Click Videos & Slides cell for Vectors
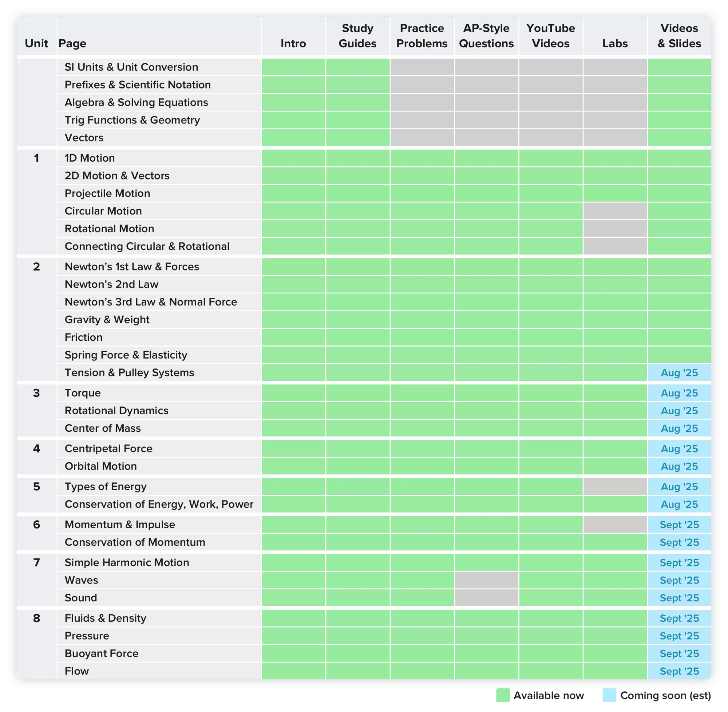This screenshot has height=712, width=728. click(679, 138)
